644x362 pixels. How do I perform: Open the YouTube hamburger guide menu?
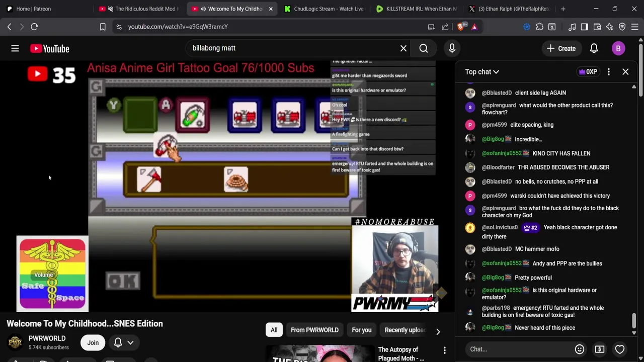15,48
